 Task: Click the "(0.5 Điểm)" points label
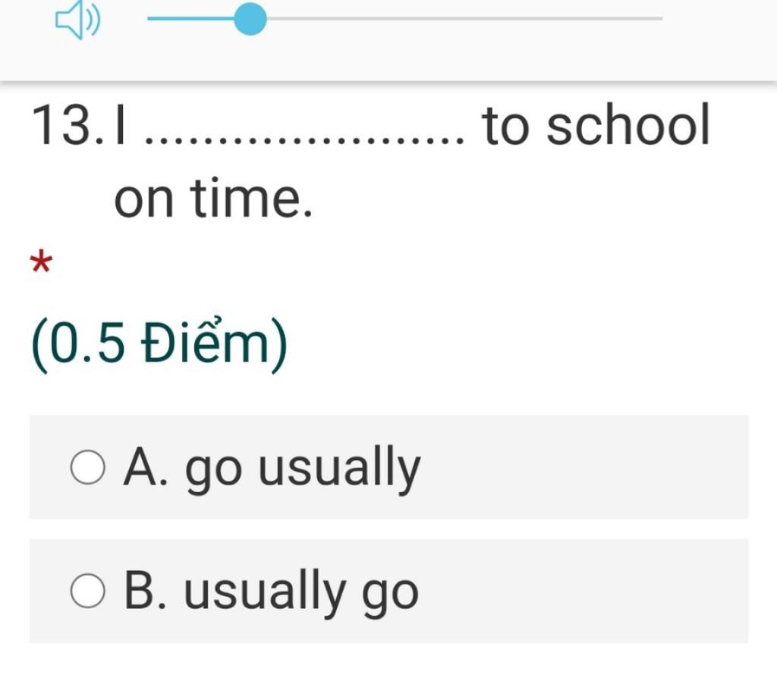(x=159, y=345)
